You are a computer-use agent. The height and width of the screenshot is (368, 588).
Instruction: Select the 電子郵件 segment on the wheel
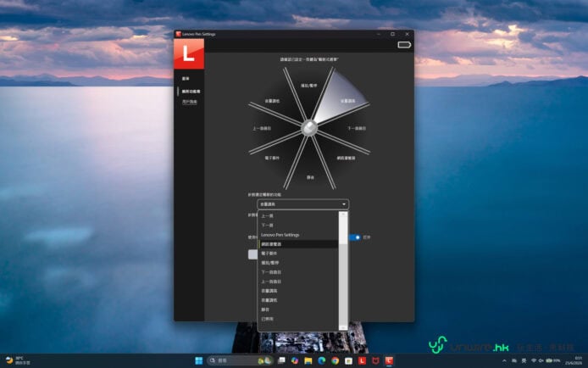coord(272,158)
